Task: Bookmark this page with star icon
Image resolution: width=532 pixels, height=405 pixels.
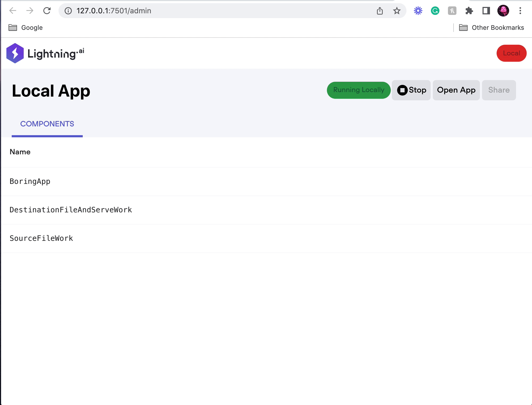Action: click(x=397, y=11)
